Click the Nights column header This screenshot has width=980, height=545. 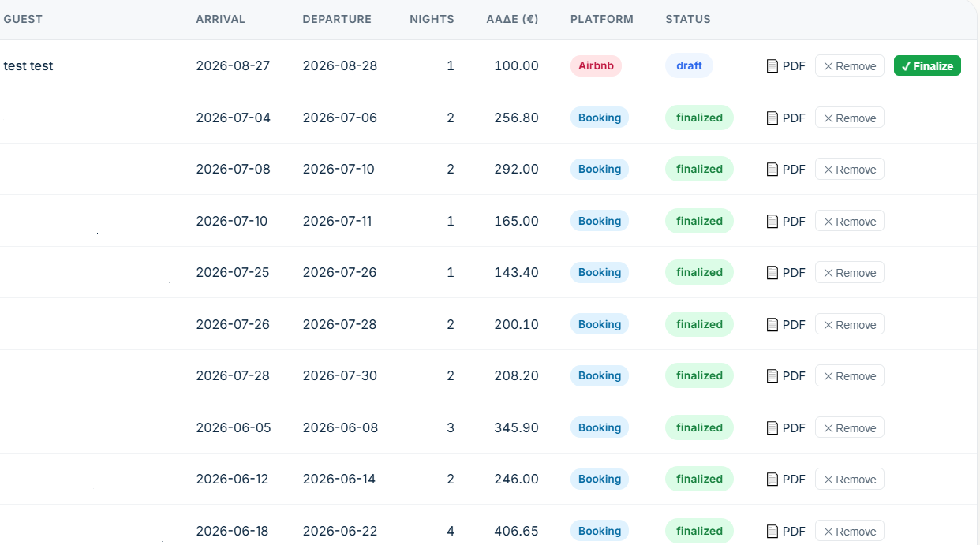tap(432, 19)
